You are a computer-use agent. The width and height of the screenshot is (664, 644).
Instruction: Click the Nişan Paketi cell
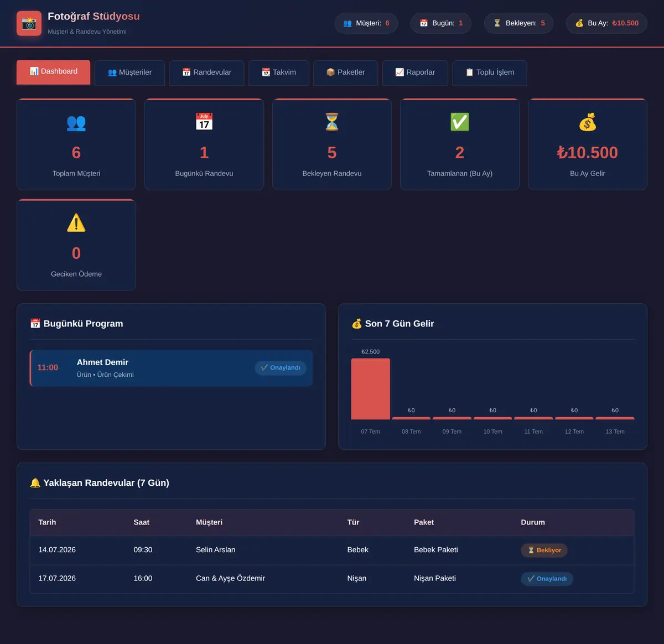[x=435, y=579]
